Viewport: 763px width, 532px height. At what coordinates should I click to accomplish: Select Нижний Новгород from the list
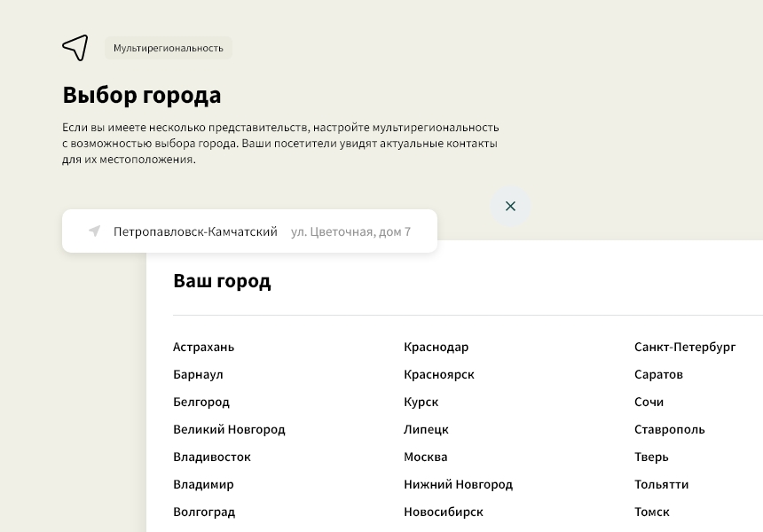pyautogui.click(x=458, y=484)
